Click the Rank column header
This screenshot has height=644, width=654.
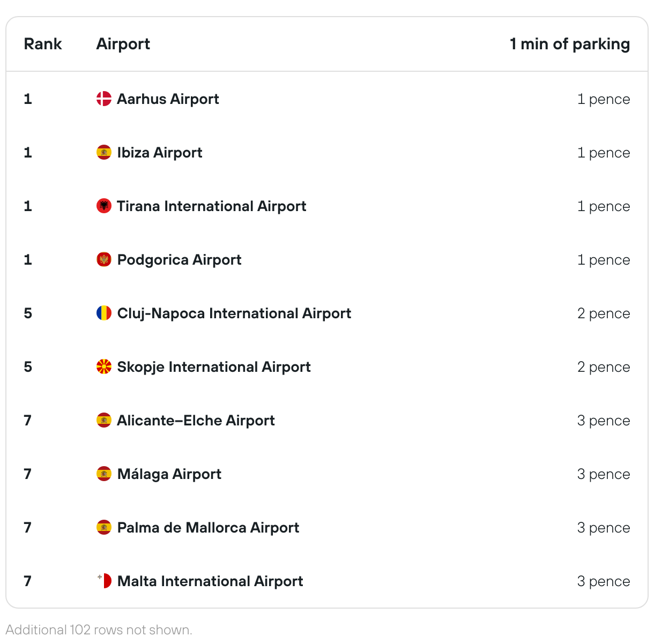43,44
